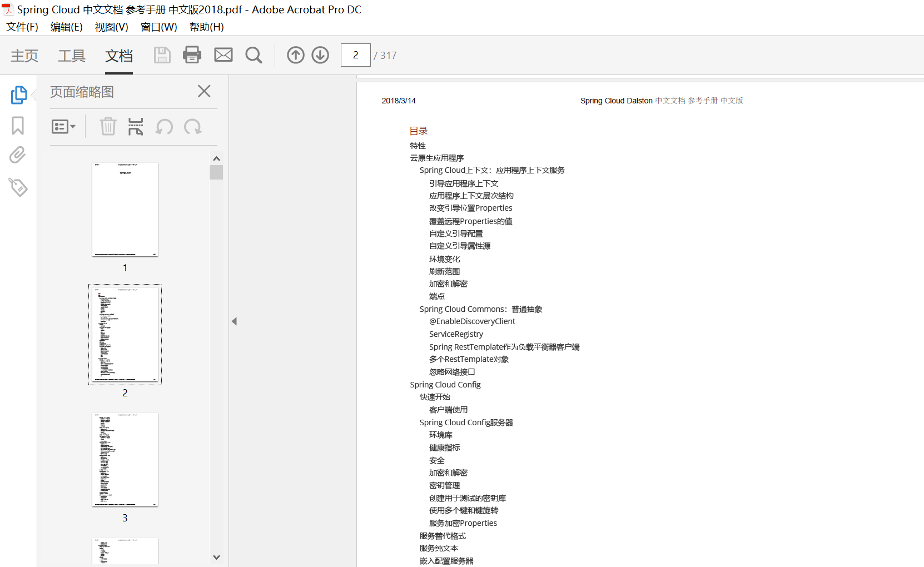Click 创建用于测试的密钥库 entry
Viewport: 924px width, 567px height.
coord(468,498)
